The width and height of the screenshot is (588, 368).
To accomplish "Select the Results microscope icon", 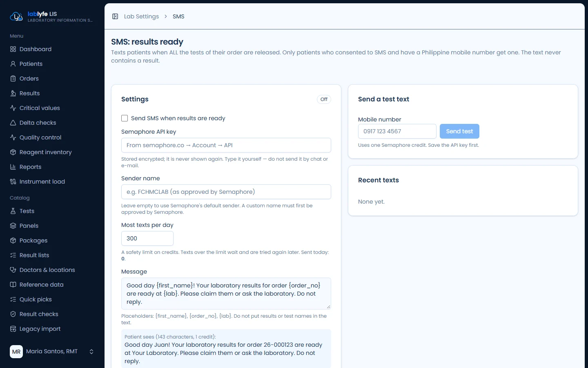I will [13, 93].
